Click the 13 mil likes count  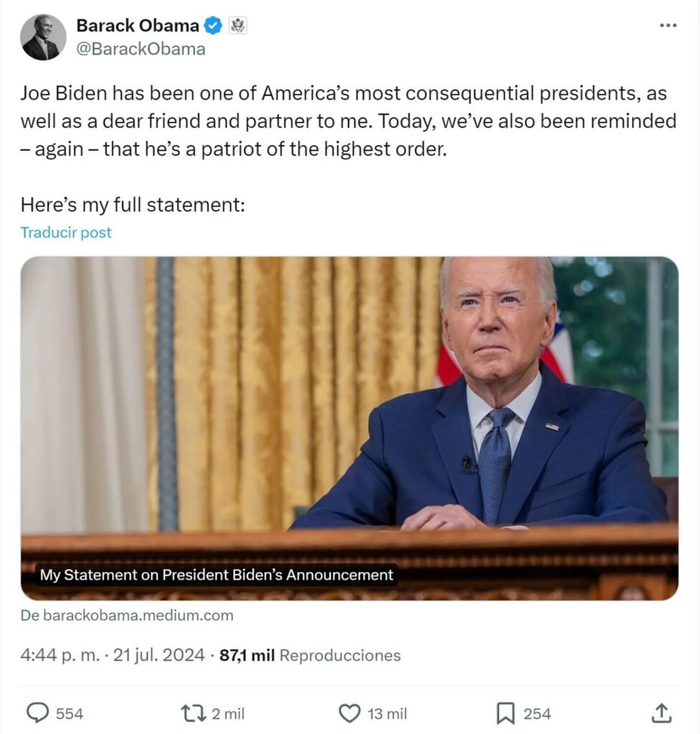click(x=387, y=714)
